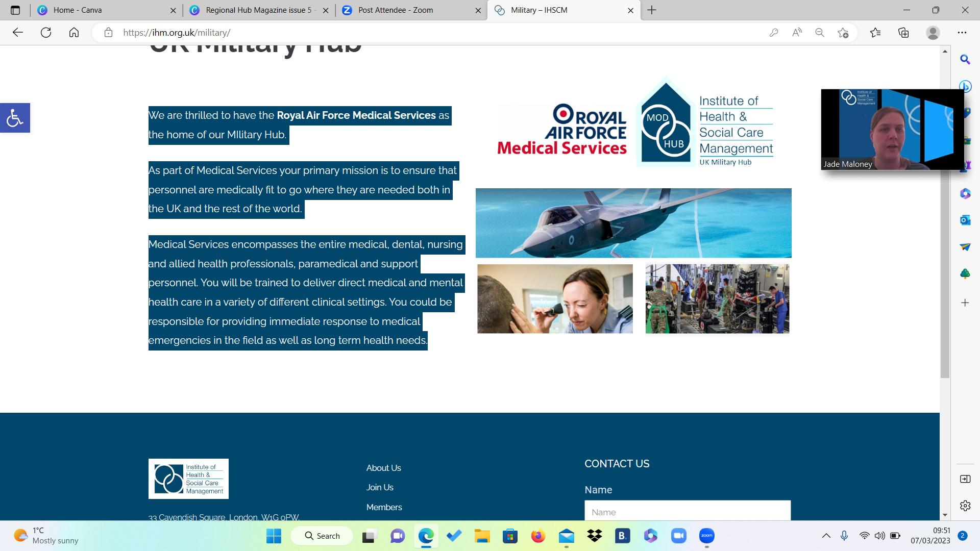The image size is (980, 551).
Task: Add this page to favorites star icon
Action: click(x=843, y=33)
